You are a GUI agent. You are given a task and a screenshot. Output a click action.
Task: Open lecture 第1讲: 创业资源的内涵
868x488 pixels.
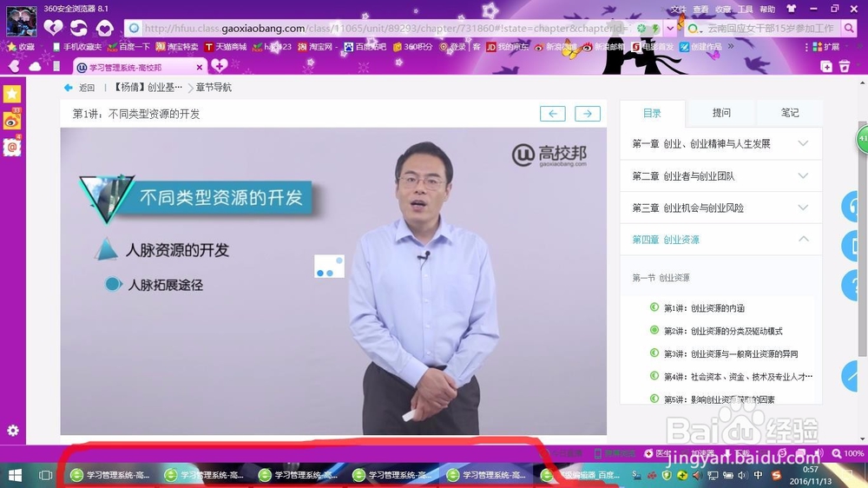pyautogui.click(x=704, y=308)
